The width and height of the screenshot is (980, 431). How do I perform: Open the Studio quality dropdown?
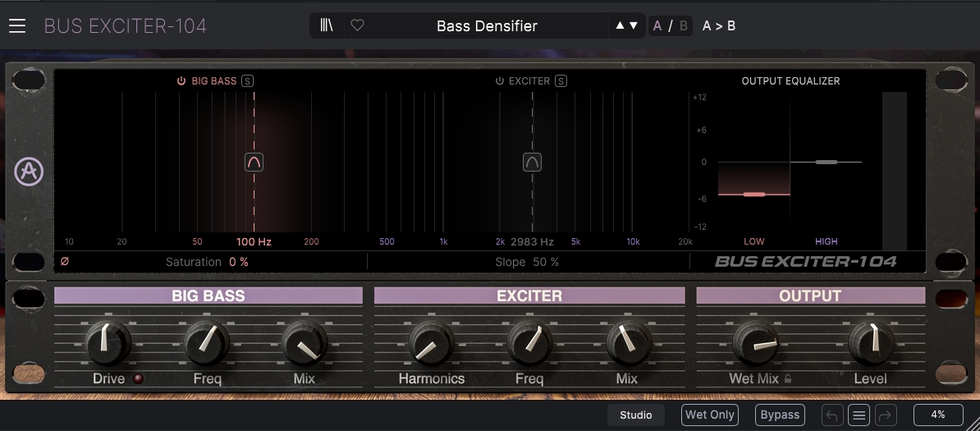(635, 415)
